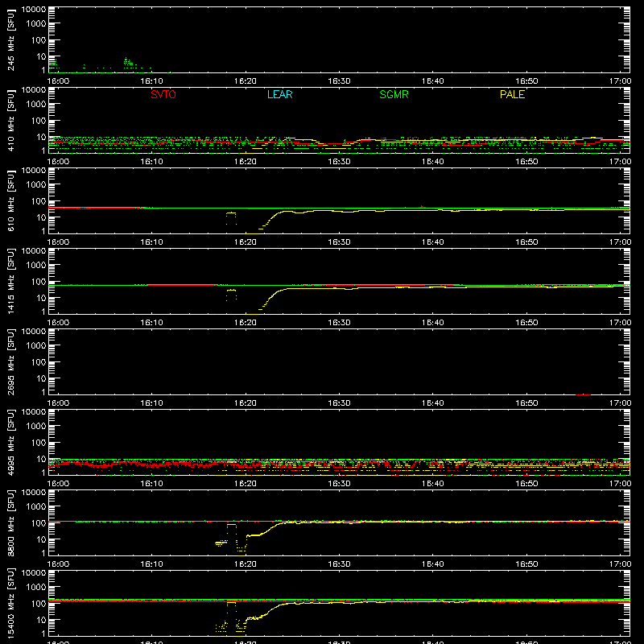Select the 100 tick of the 610 MHz panel
The width and height of the screenshot is (644, 644).
click(39, 200)
